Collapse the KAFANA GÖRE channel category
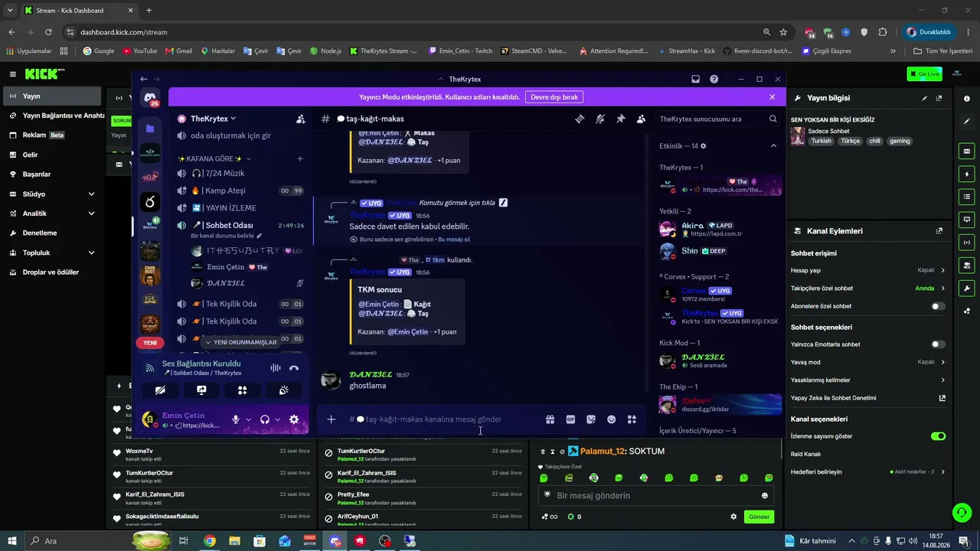Image resolution: width=980 pixels, height=551 pixels. click(x=214, y=158)
